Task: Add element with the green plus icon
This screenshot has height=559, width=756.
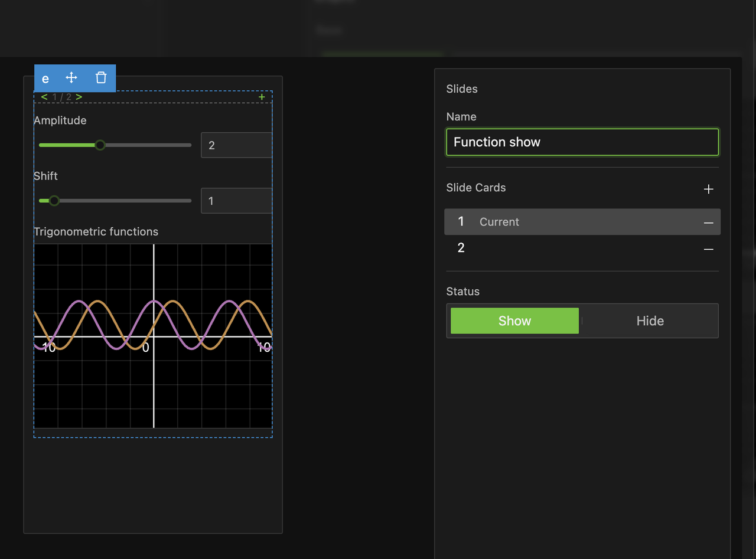Action: click(x=262, y=97)
